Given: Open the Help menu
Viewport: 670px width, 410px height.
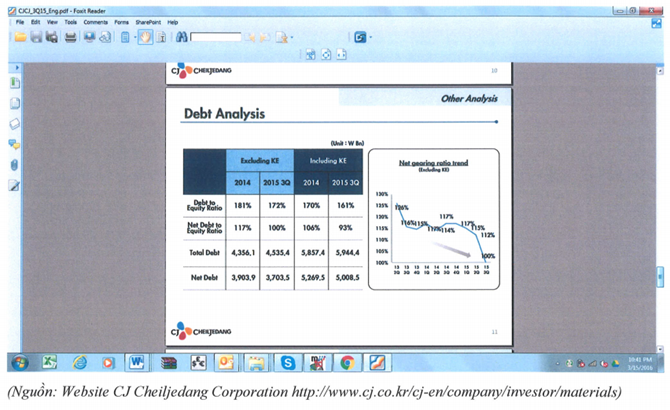Looking at the screenshot, I should (x=173, y=21).
